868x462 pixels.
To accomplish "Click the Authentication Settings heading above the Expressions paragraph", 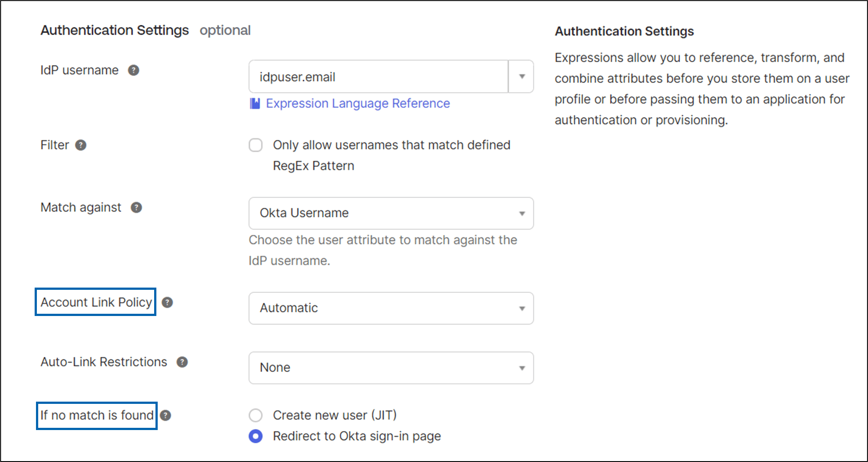I will [624, 31].
